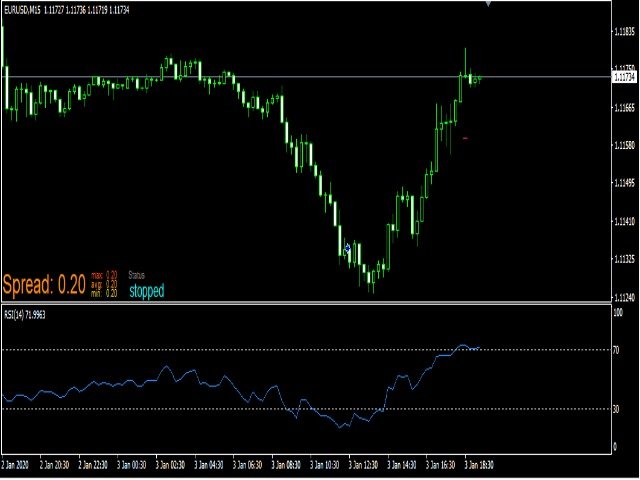Click time axis label '2 Jan 22:30'
The image size is (640, 480).
click(93, 465)
